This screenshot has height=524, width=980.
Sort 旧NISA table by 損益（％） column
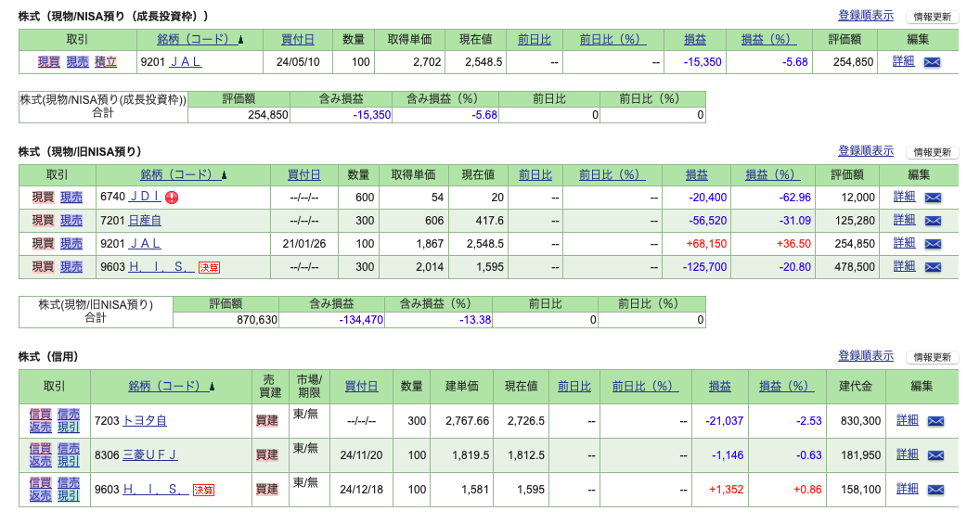pos(773,174)
